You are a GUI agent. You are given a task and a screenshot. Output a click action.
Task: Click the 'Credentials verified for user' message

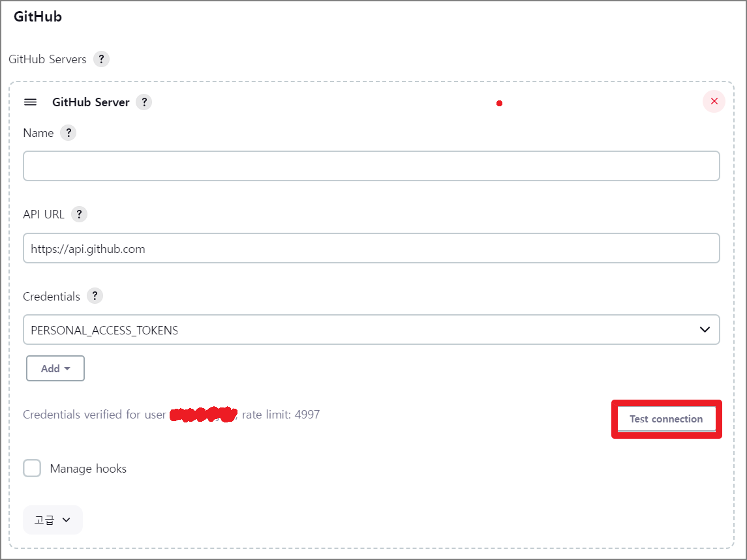point(95,415)
